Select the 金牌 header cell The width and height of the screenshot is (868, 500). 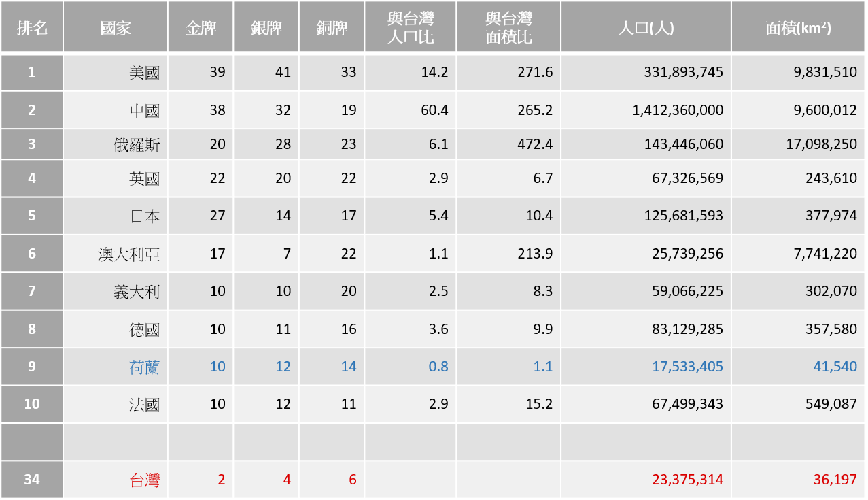201,28
